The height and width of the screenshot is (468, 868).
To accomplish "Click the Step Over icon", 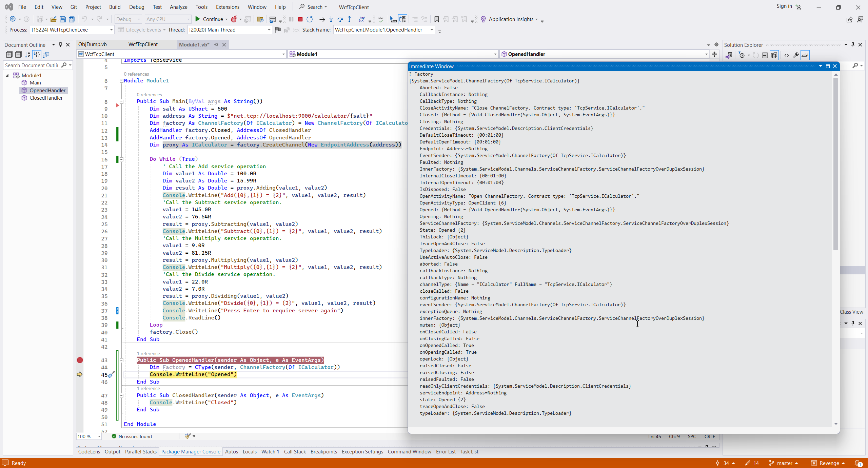I will click(340, 19).
